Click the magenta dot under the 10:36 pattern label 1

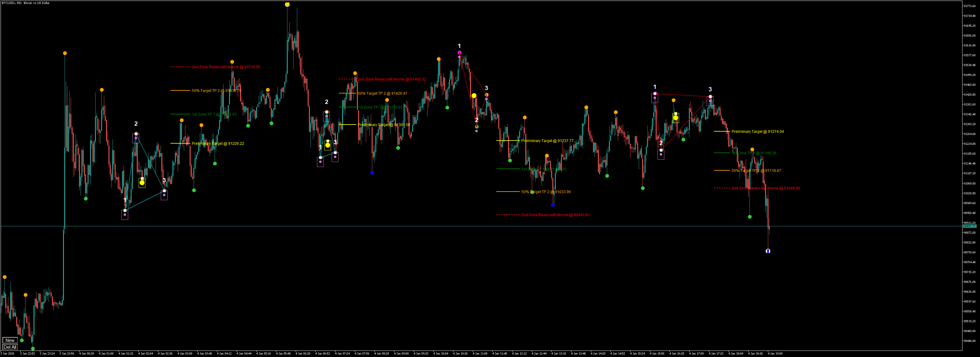[460, 53]
